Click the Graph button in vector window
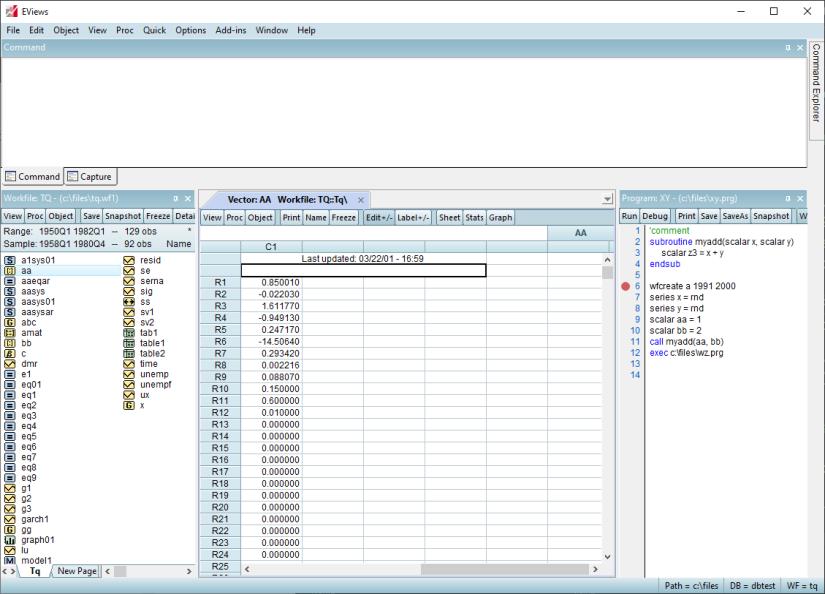The height and width of the screenshot is (594, 825). coord(500,217)
